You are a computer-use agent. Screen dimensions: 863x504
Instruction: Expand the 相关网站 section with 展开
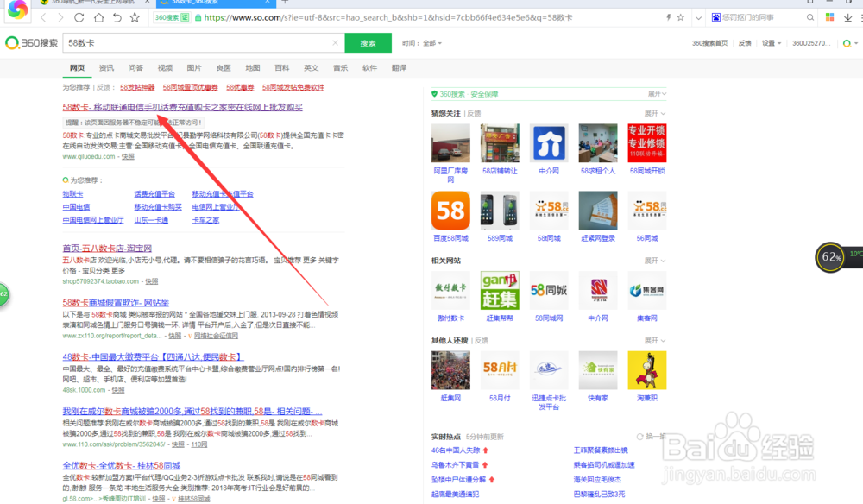[x=654, y=261]
